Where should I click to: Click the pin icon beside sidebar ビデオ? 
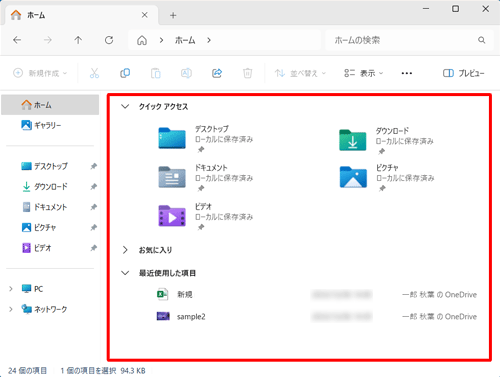94,248
